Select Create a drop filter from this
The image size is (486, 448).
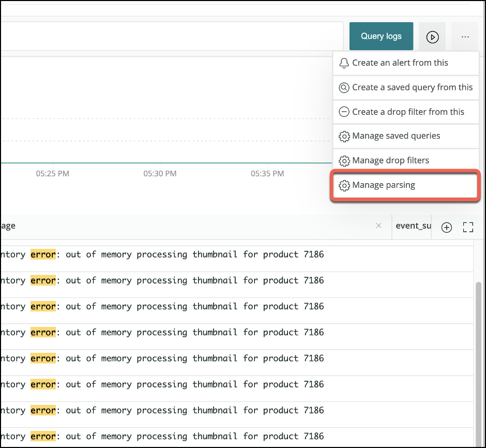click(408, 112)
